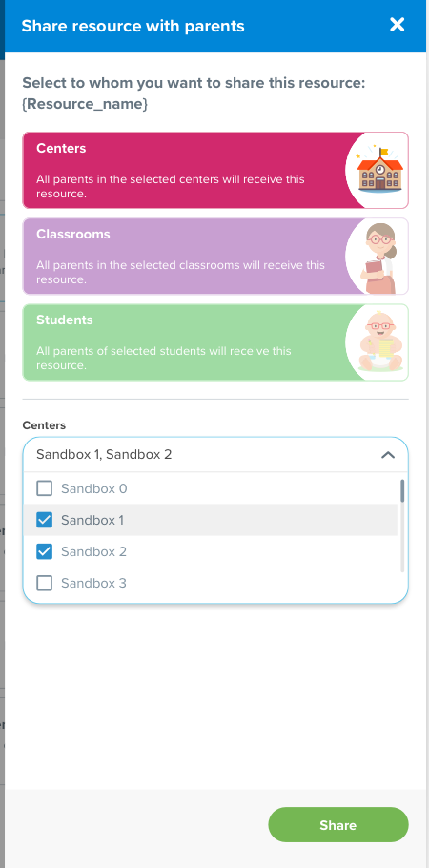Check the Sandbox 0 checkbox
This screenshot has height=868, width=429.
coord(44,488)
